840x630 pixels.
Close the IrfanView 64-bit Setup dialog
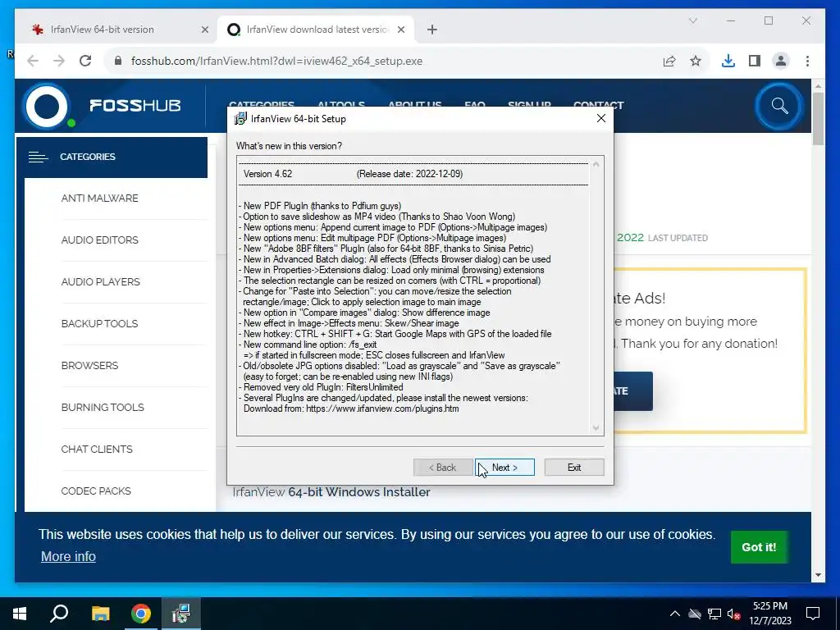[x=601, y=118]
